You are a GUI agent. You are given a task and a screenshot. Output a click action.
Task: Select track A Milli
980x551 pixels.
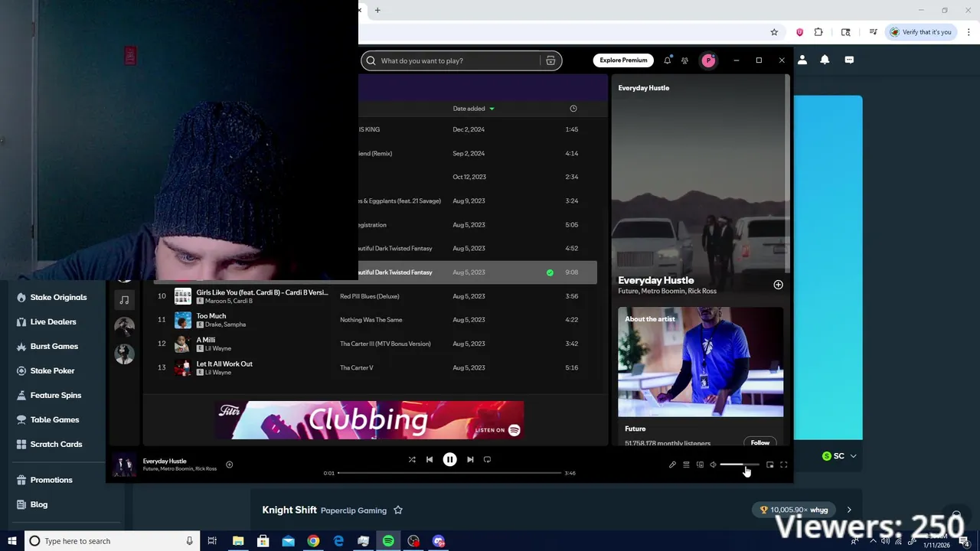click(x=206, y=340)
